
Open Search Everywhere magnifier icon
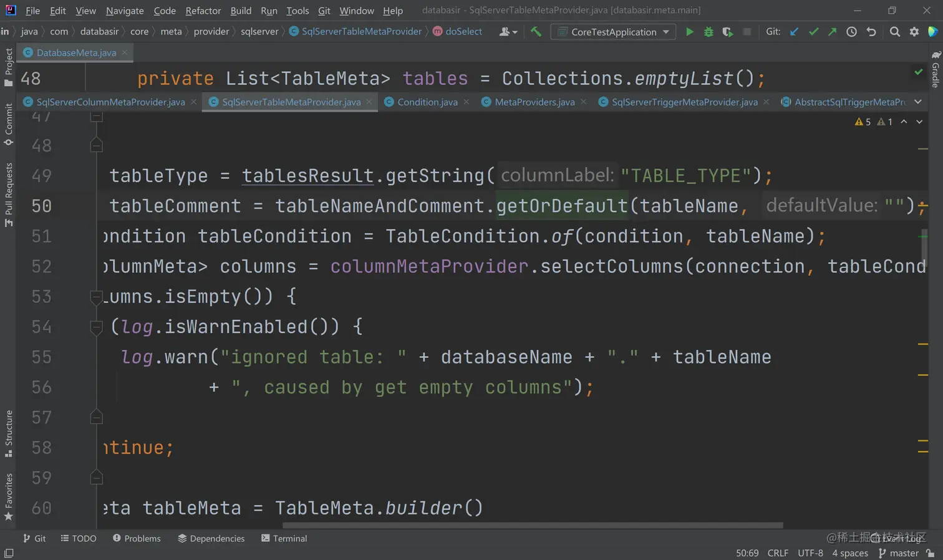[895, 32]
